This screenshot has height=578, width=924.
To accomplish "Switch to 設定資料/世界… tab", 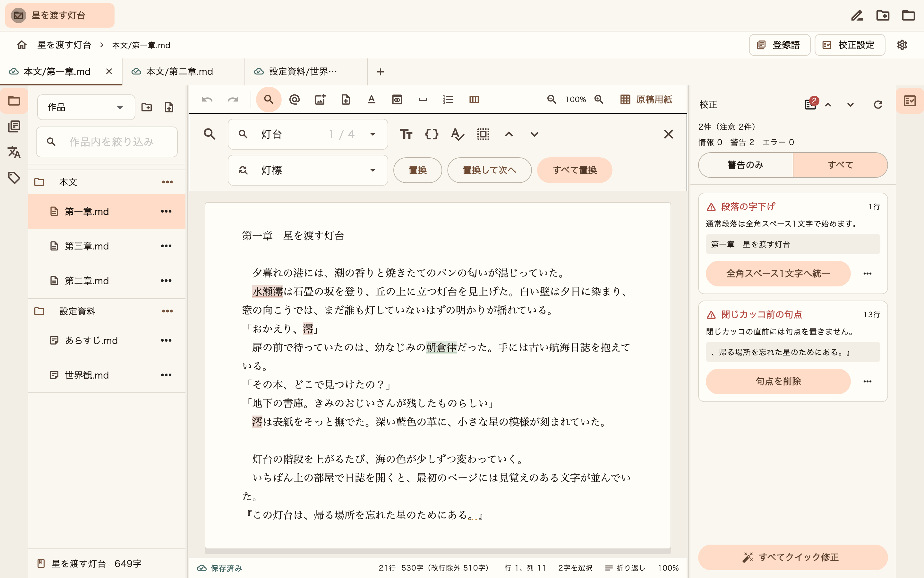I will pos(306,72).
